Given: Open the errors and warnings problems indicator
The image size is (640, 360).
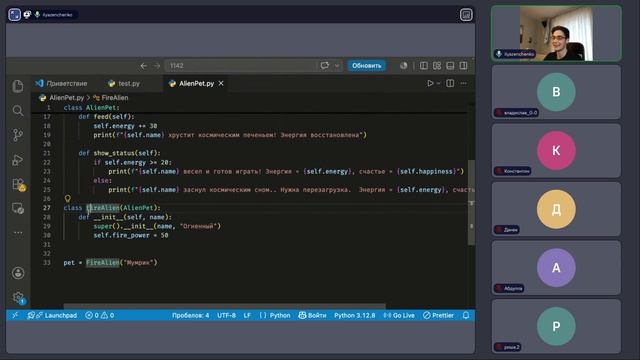Looking at the screenshot, I should [100, 316].
